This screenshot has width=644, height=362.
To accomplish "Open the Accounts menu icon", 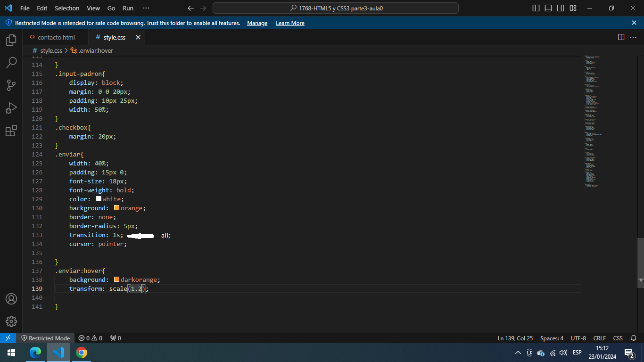I will point(11,299).
